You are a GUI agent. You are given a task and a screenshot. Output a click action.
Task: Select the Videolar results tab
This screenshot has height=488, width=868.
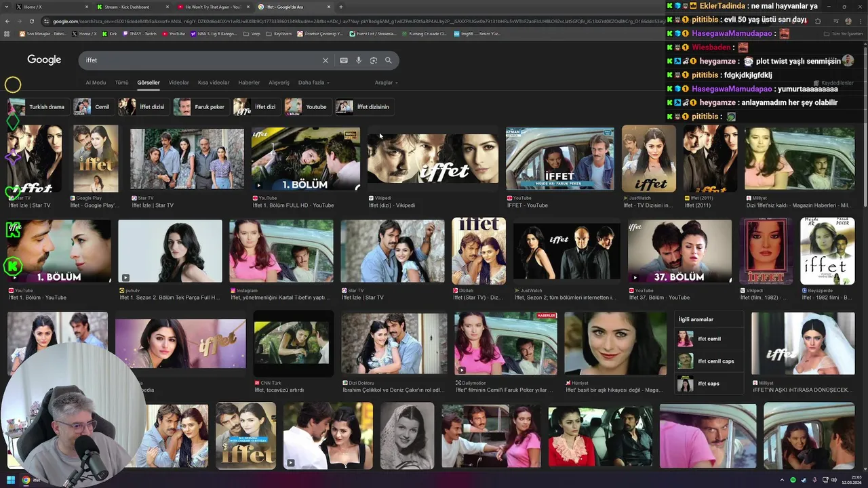click(x=179, y=83)
